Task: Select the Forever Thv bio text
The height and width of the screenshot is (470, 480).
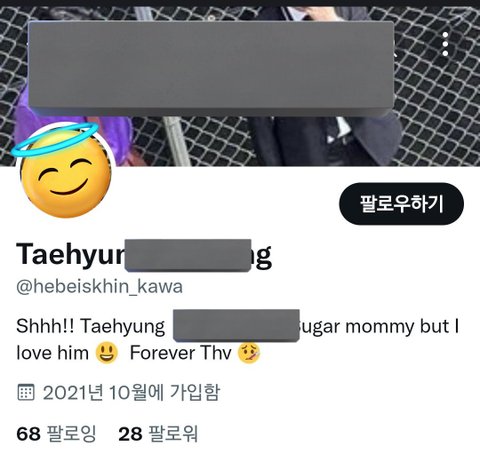Action: (x=180, y=353)
